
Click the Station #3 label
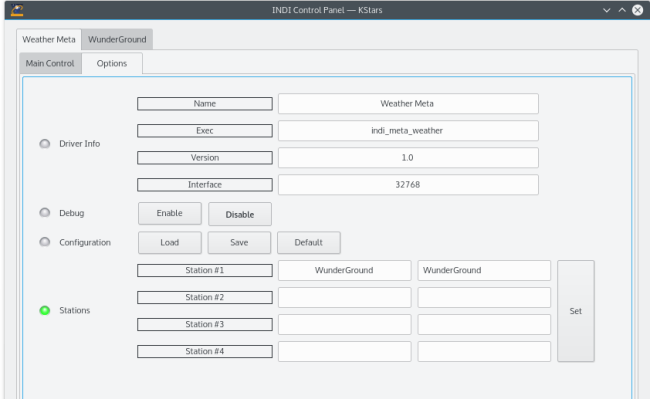tap(205, 324)
